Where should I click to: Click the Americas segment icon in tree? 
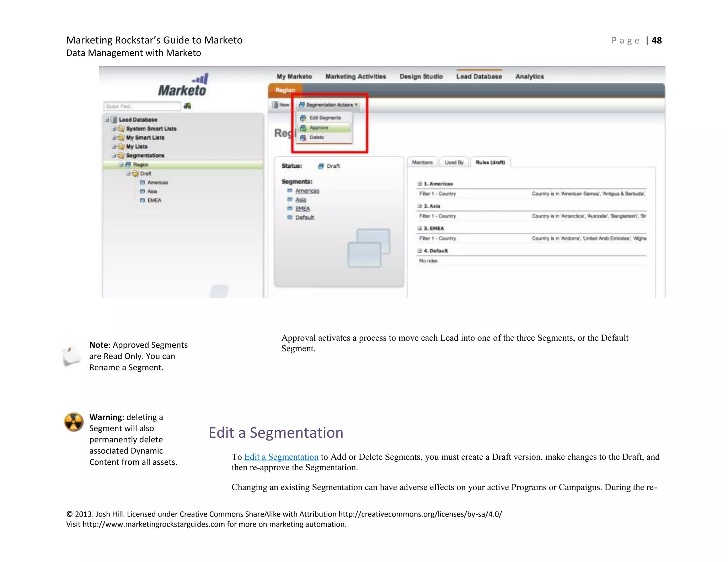click(142, 183)
